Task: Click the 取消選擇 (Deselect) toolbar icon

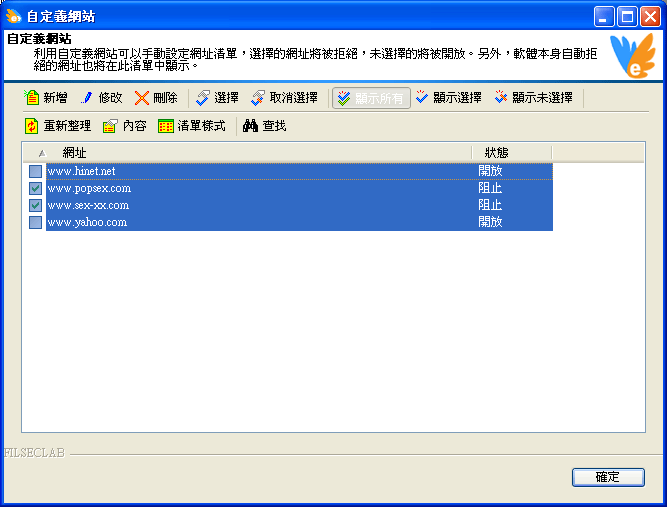Action: tap(258, 98)
